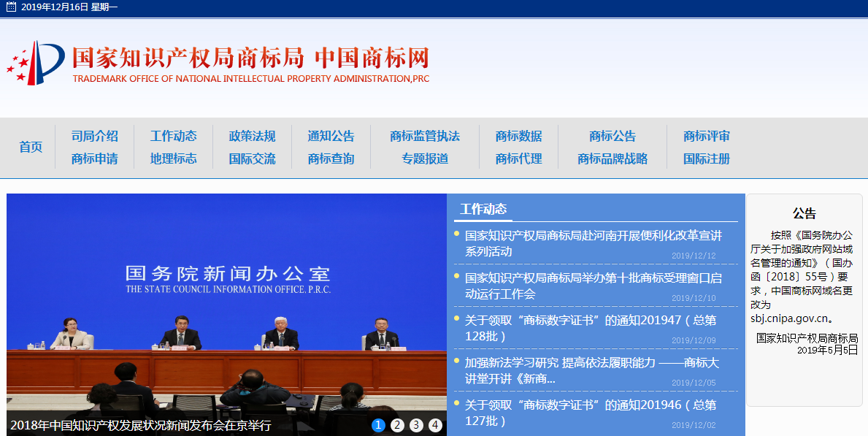Open 商标品牌战略 navigation item
This screenshot has height=436, width=868.
pyautogui.click(x=612, y=158)
